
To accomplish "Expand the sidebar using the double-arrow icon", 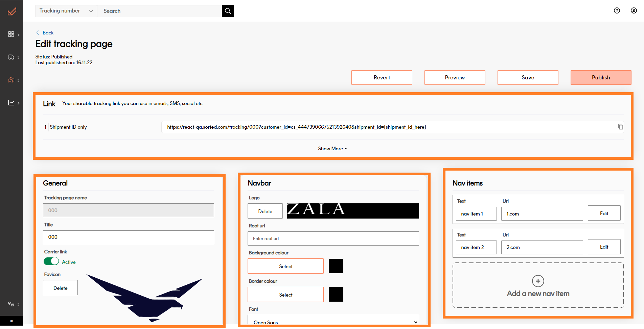I will 11,321.
